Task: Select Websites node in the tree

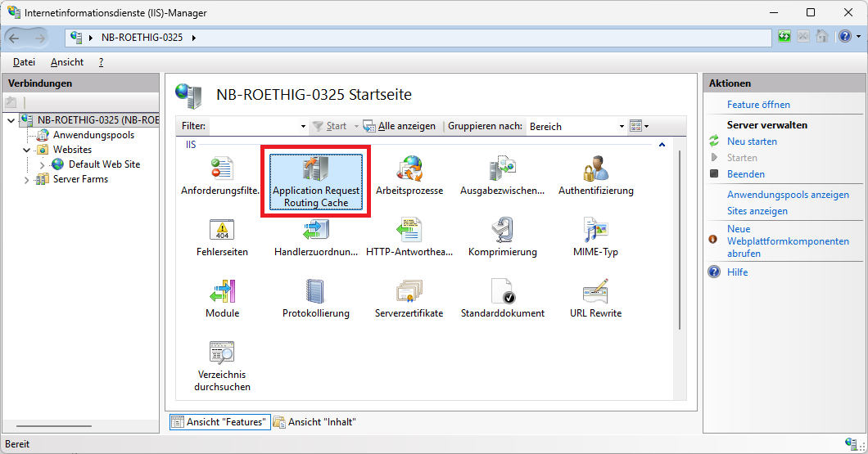Action: point(73,150)
